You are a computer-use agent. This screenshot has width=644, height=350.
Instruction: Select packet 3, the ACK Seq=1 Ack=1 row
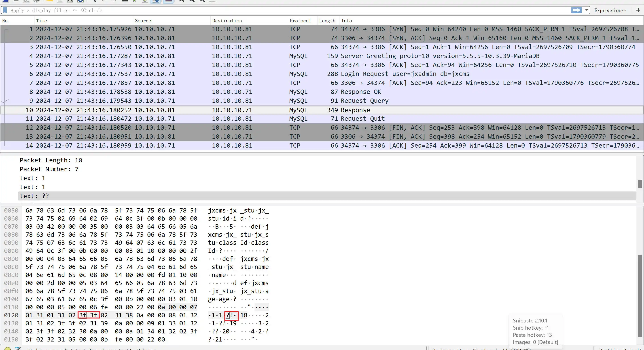(322, 47)
